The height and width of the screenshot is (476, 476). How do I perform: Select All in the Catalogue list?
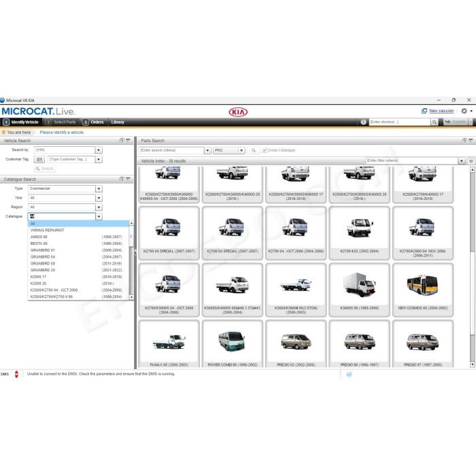78,224
